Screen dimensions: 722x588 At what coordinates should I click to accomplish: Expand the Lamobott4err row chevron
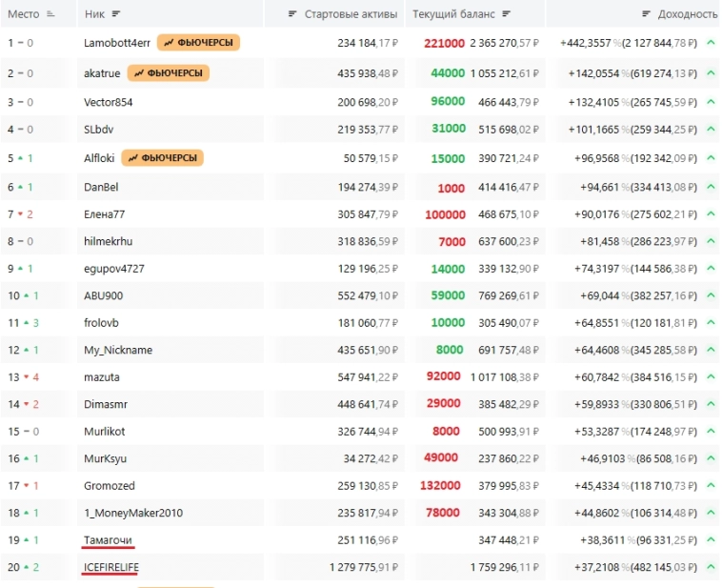pos(711,43)
